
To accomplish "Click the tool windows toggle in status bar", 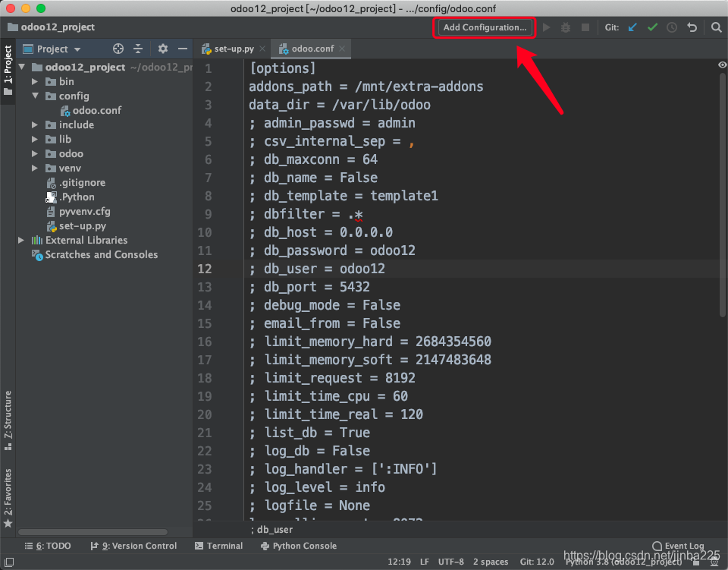I will (9, 562).
